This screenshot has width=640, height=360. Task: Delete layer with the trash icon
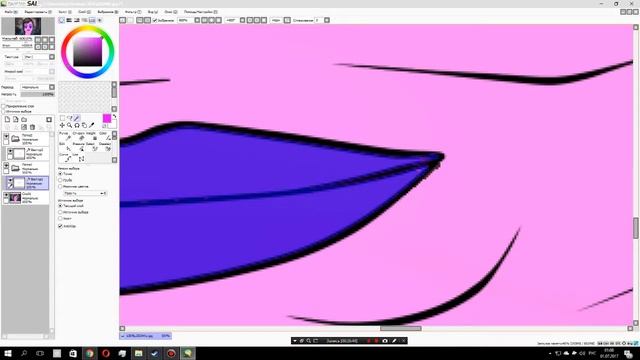click(32, 127)
